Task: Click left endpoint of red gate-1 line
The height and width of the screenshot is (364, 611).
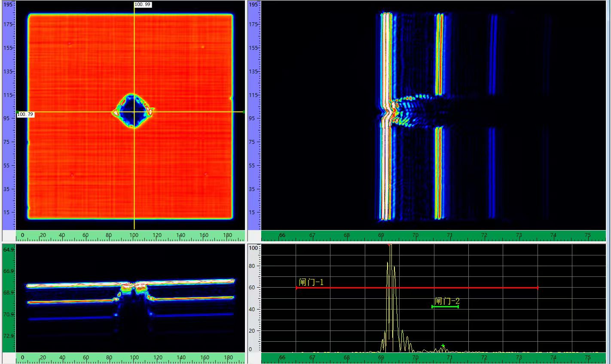Action: click(296, 288)
